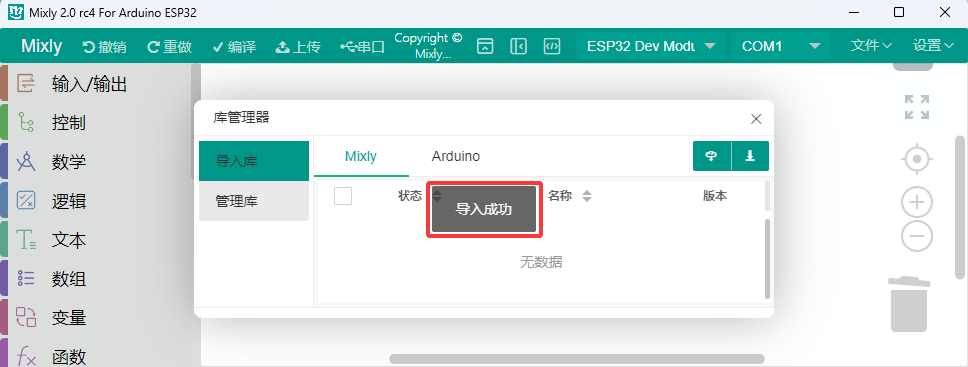This screenshot has height=367, width=968.
Task: Click the Mixly app icon in title bar
Action: (x=15, y=12)
